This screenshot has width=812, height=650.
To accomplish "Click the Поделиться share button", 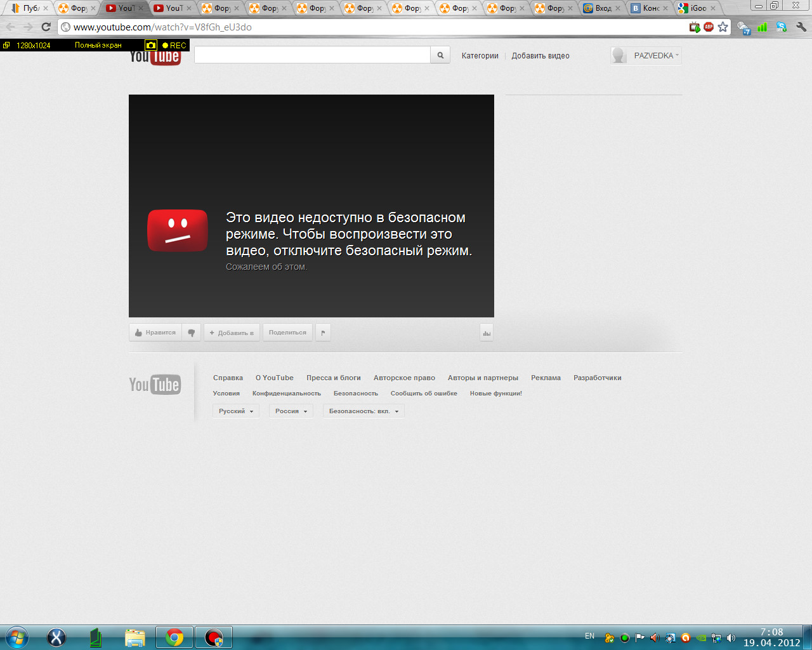I will (x=287, y=333).
